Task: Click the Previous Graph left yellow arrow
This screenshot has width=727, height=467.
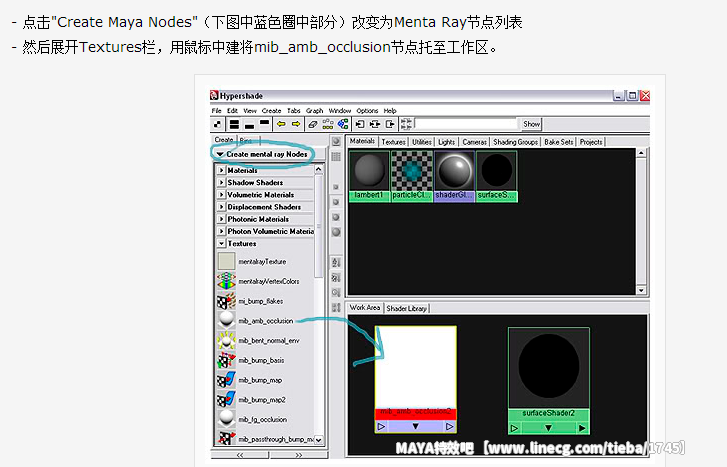Action: coord(281,124)
